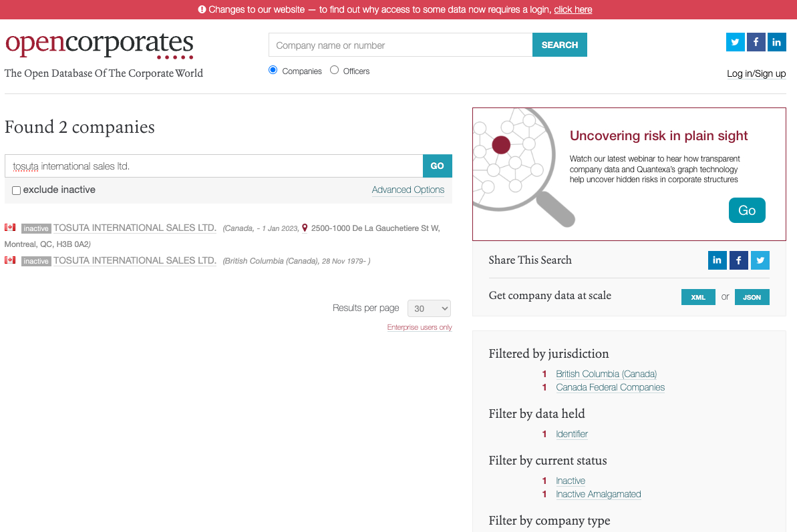Click the inactive badge on the British Columbia result
This screenshot has height=532, width=797.
(x=36, y=261)
